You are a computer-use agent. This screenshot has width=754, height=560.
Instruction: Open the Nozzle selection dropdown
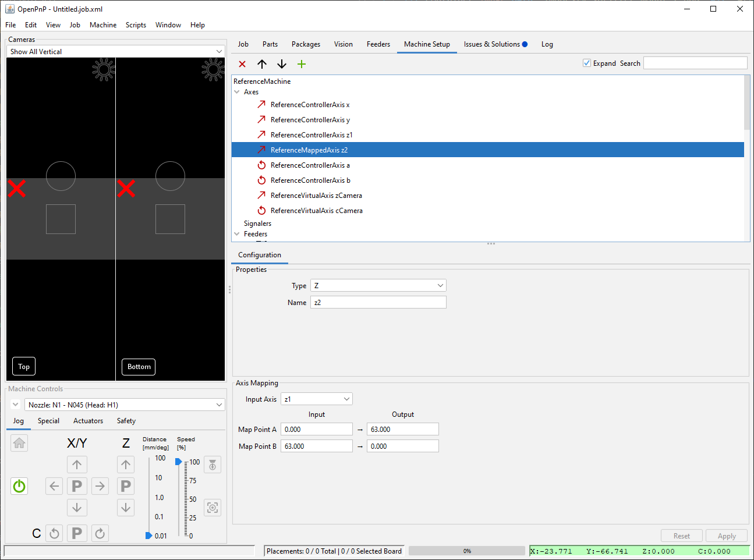click(x=125, y=405)
